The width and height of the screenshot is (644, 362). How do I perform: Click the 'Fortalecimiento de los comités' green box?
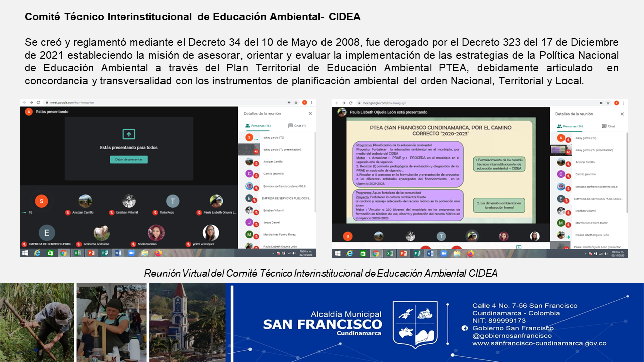tap(499, 163)
